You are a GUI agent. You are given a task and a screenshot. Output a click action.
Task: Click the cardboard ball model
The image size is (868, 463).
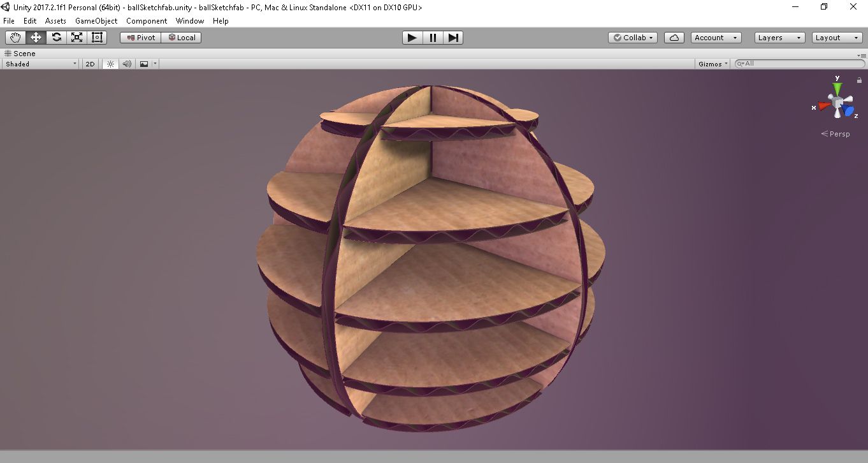(x=431, y=258)
